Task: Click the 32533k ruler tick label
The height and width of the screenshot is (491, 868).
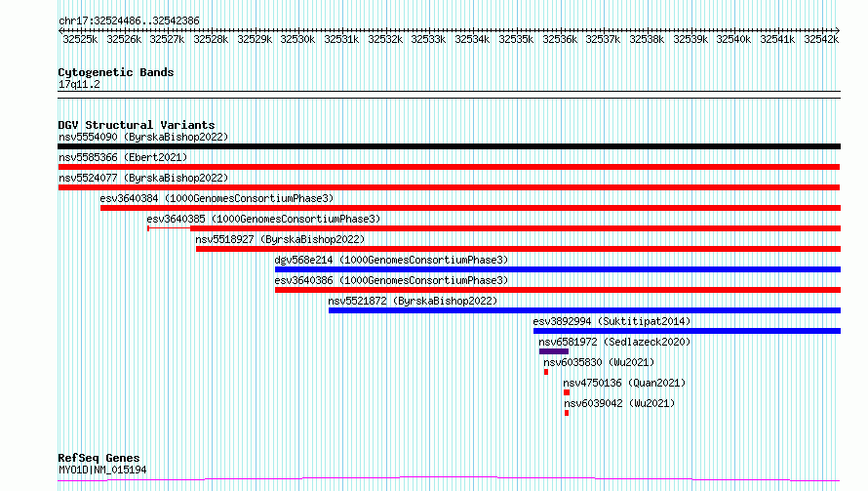Action: click(x=428, y=39)
